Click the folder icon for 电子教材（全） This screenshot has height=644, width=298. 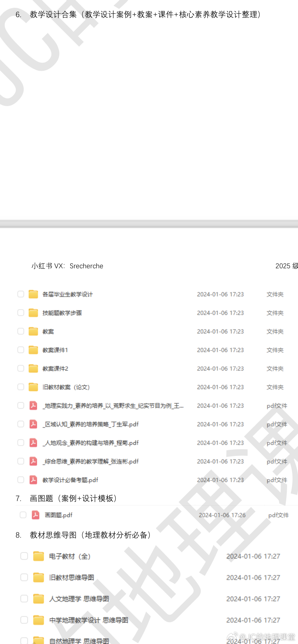39,556
